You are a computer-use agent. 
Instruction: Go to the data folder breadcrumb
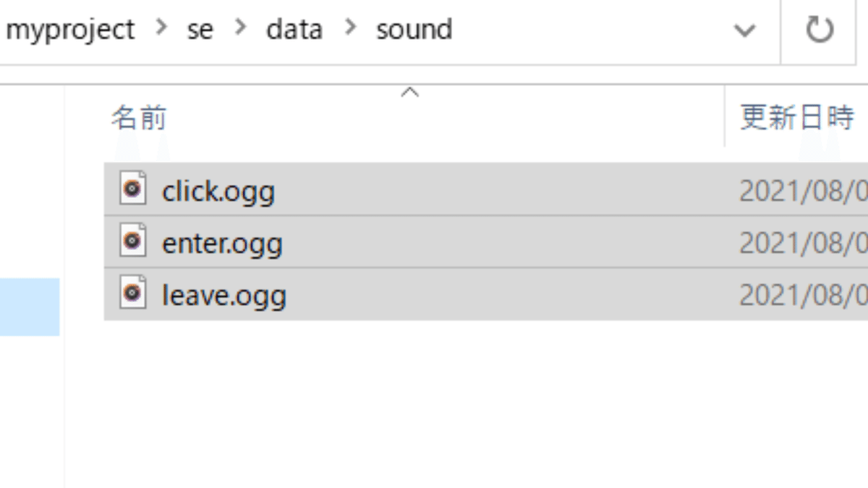point(294,30)
